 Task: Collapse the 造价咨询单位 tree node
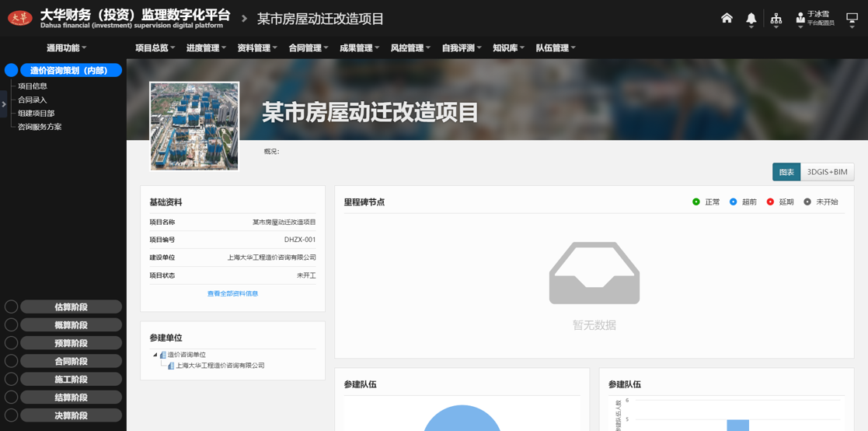(155, 355)
